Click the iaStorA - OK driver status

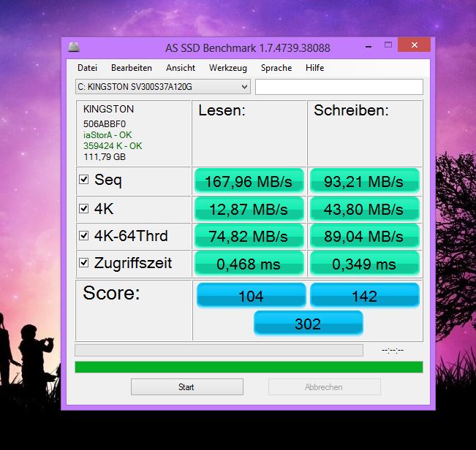point(107,135)
